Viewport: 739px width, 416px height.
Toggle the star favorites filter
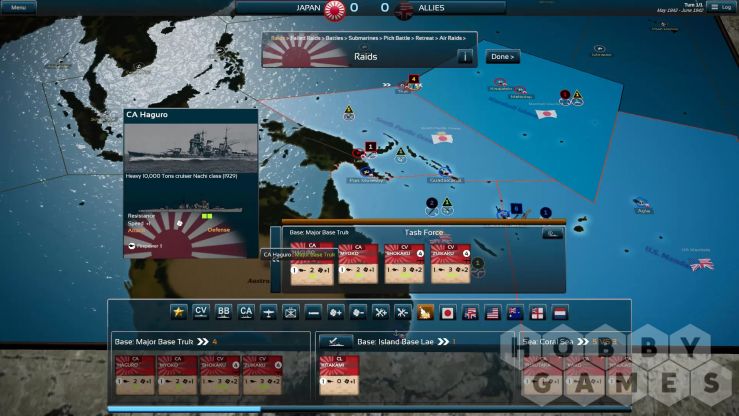(179, 312)
